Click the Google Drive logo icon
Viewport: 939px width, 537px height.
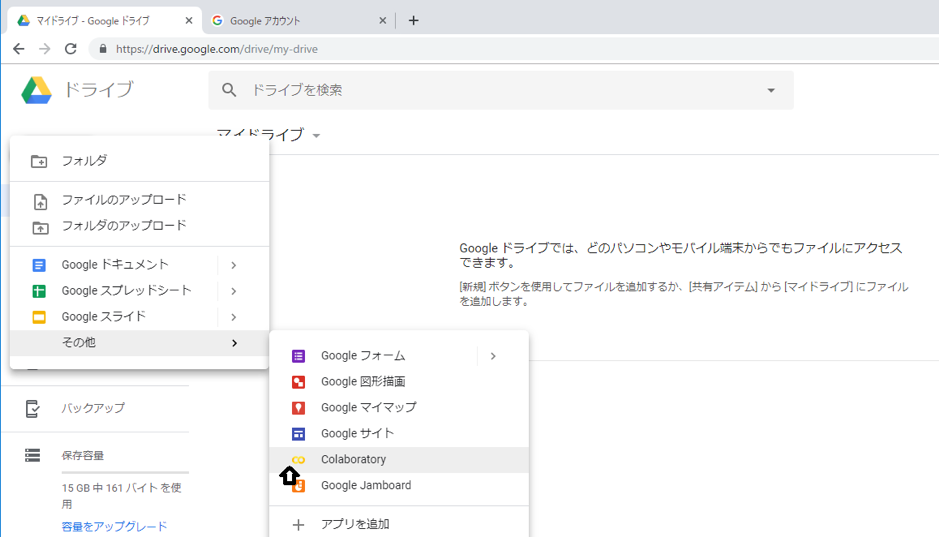37,90
